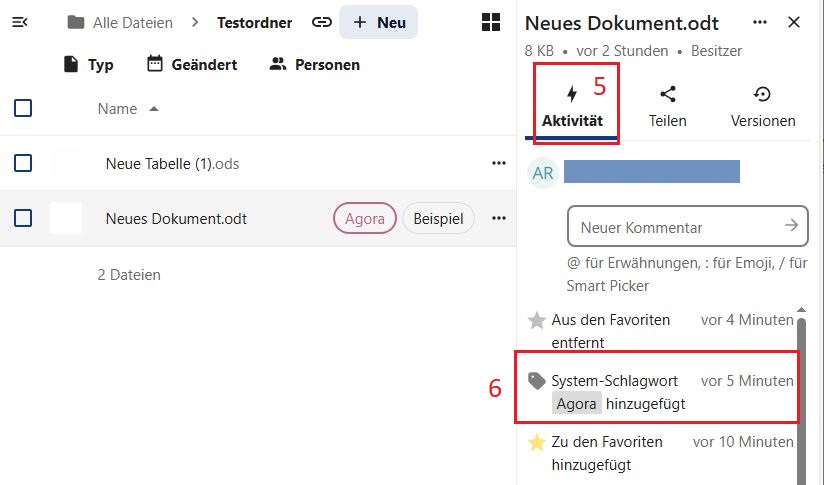Open the Versionen tab
The image size is (824, 485).
(x=763, y=107)
